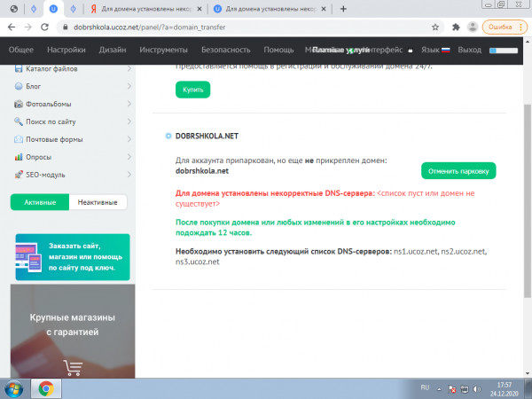Viewport: 532px width, 399px height.
Task: Close the Yandex tab
Action: tap(199, 9)
